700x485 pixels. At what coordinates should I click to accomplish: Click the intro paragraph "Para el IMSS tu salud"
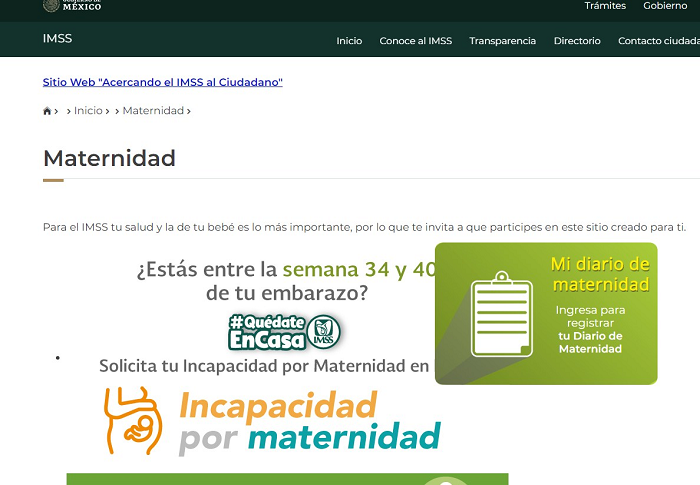(364, 227)
